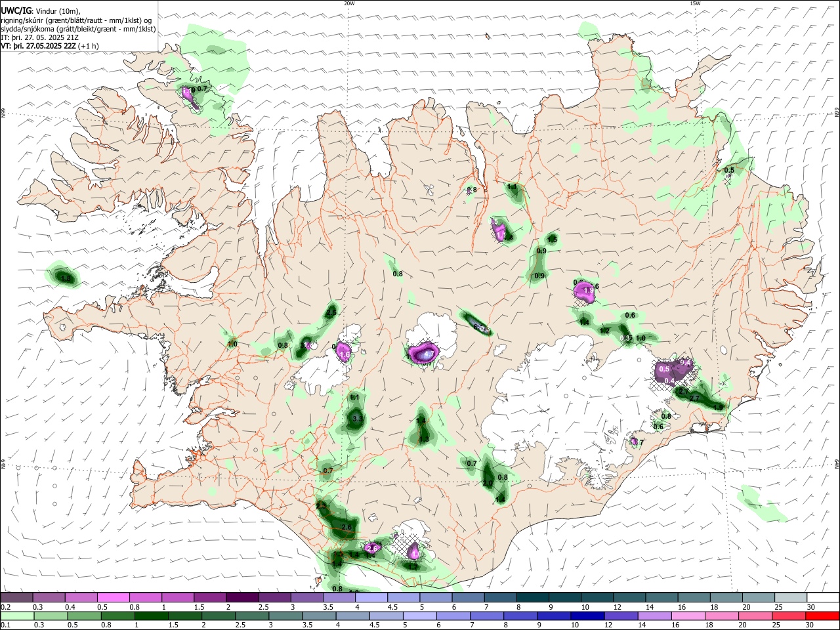This screenshot has width=840, height=630.
Task: Click the '1.5' precipitation value on the map
Action: tap(553, 240)
